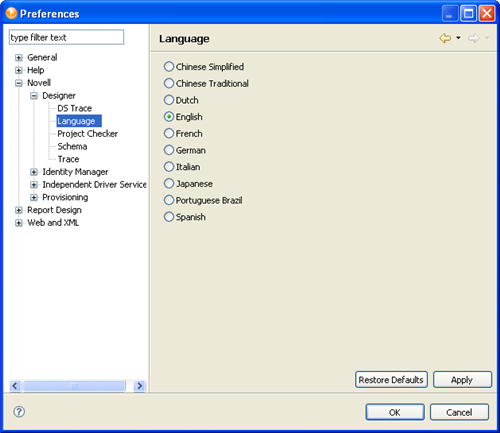
Task: Collapse the Novell tree node
Action: (x=19, y=83)
